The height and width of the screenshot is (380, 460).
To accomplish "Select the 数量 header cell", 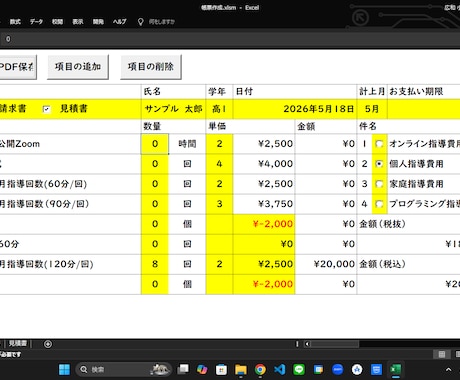I will pyautogui.click(x=173, y=126).
